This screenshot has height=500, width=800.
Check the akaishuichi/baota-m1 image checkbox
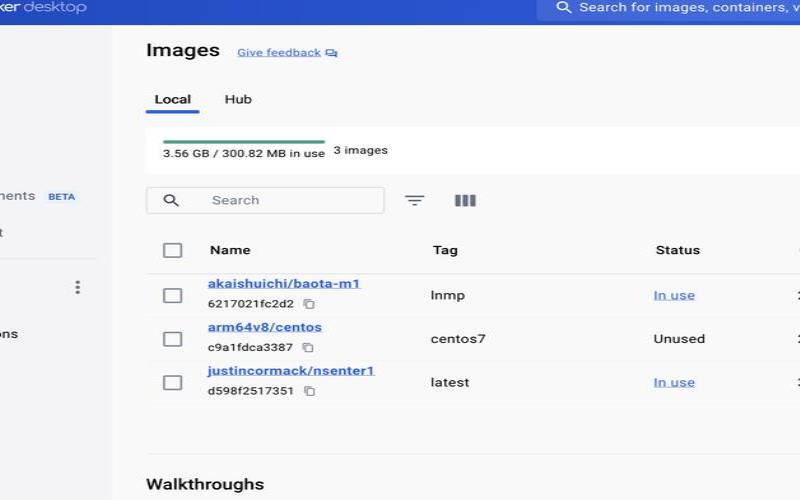point(172,295)
